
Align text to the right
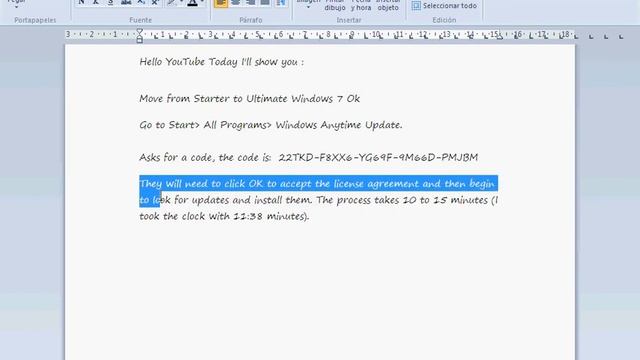[250, 3]
